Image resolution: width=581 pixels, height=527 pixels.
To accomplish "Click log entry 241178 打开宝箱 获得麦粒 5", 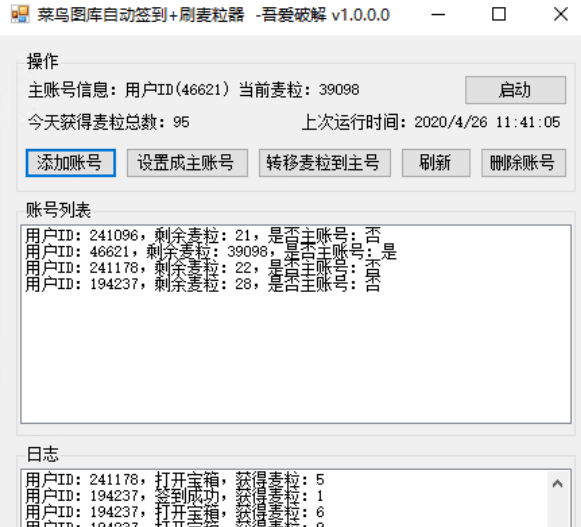I will pos(175,480).
